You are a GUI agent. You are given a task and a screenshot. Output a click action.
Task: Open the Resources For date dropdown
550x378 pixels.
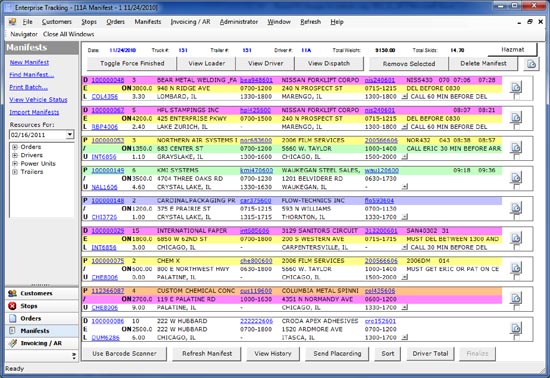pos(70,135)
